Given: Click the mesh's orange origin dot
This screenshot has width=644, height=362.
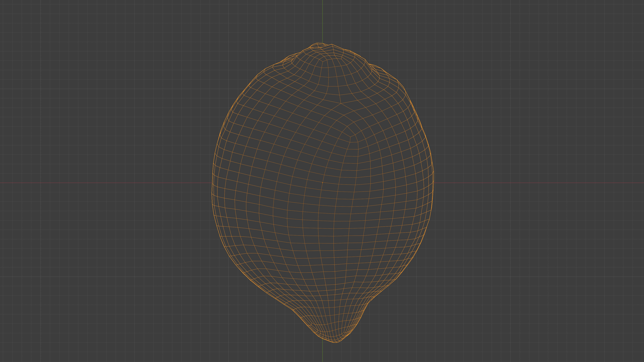Looking at the screenshot, I should click(x=323, y=183).
